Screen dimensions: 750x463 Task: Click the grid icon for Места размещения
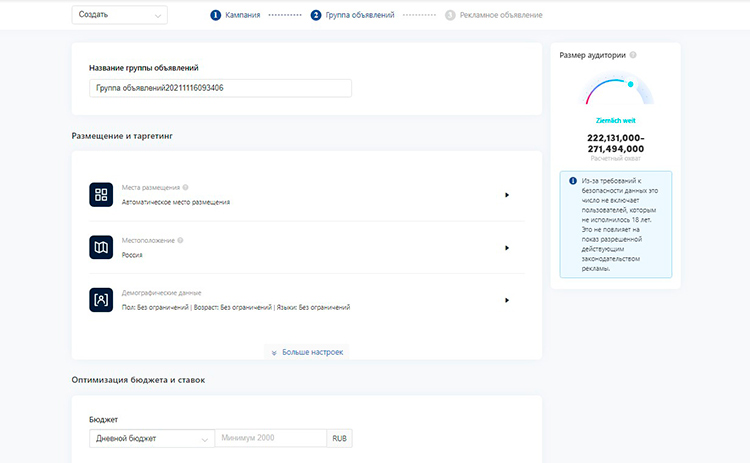tap(101, 195)
